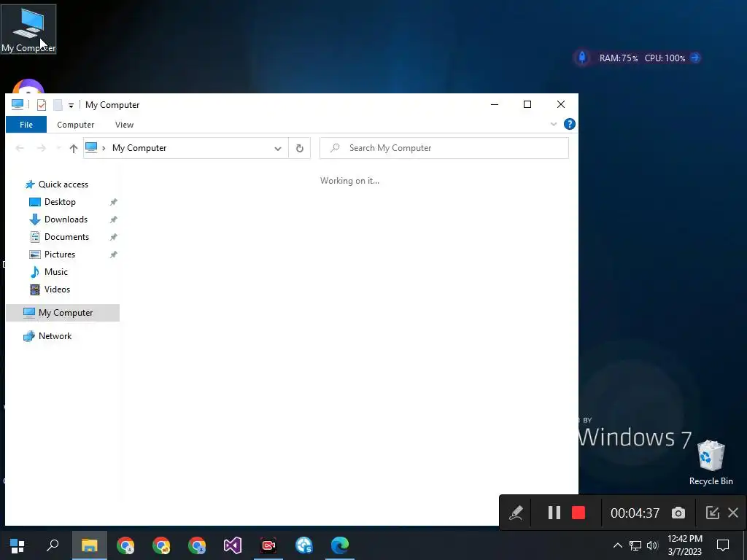The width and height of the screenshot is (747, 560).
Task: Open Videos in the navigation pane
Action: point(57,289)
